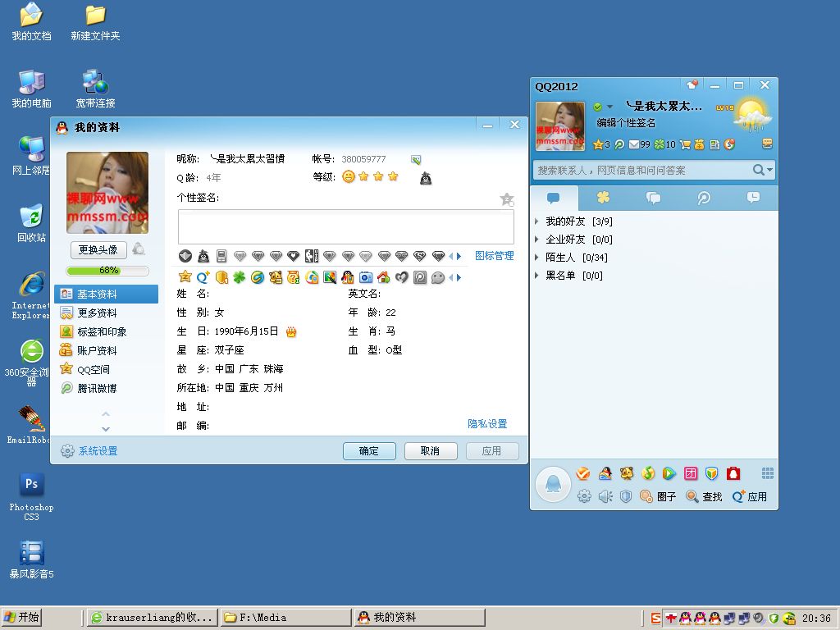Screen dimensions: 840x630
Task: Open the QQ system settings gear icon
Action: [584, 496]
